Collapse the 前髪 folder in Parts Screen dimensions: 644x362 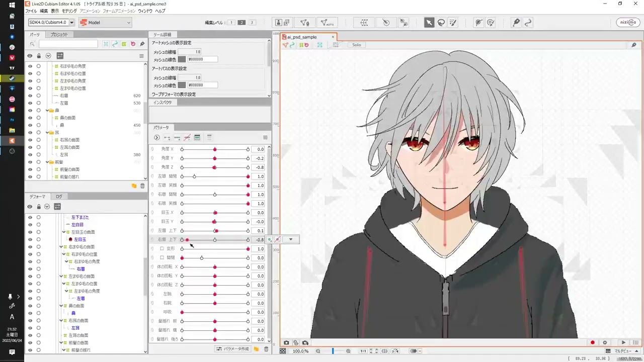click(x=47, y=162)
